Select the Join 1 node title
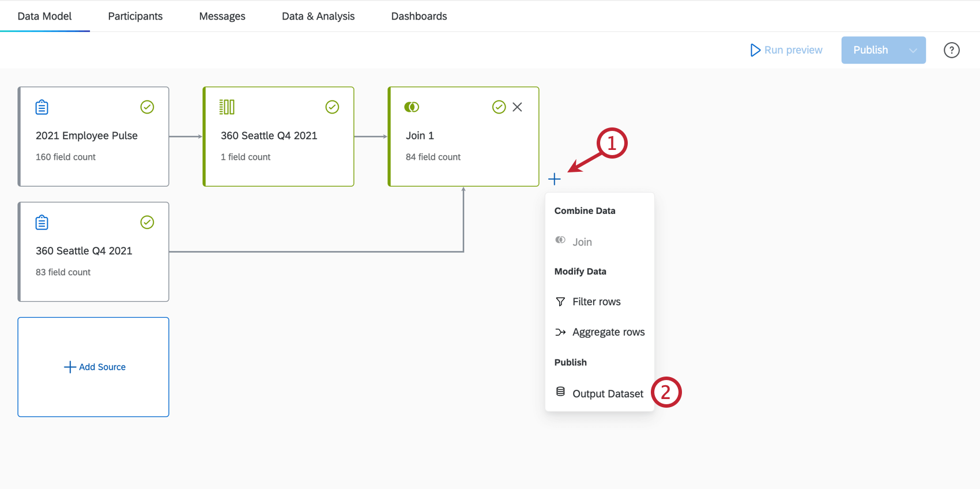Screen dimensions: 980x489 420,136
